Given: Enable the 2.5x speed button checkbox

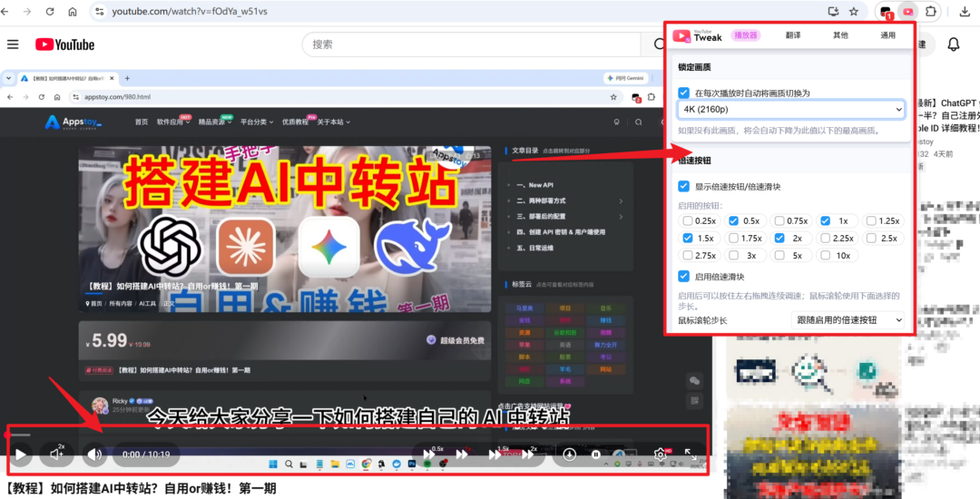Looking at the screenshot, I should 871,238.
